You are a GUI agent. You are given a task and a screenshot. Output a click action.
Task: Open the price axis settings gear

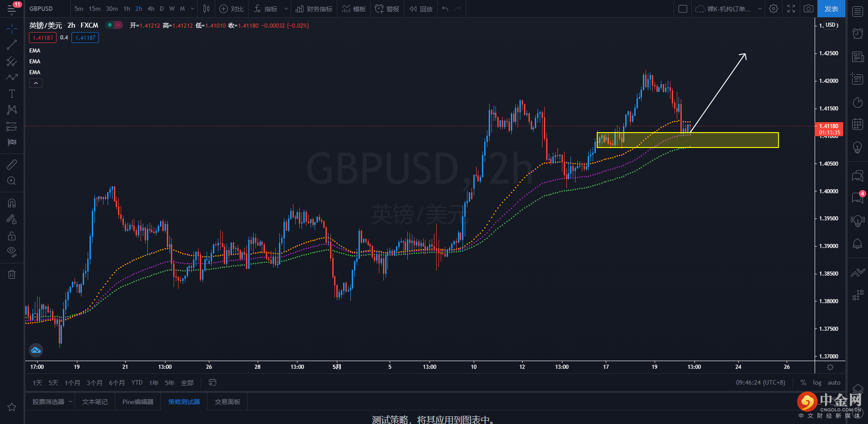830,367
